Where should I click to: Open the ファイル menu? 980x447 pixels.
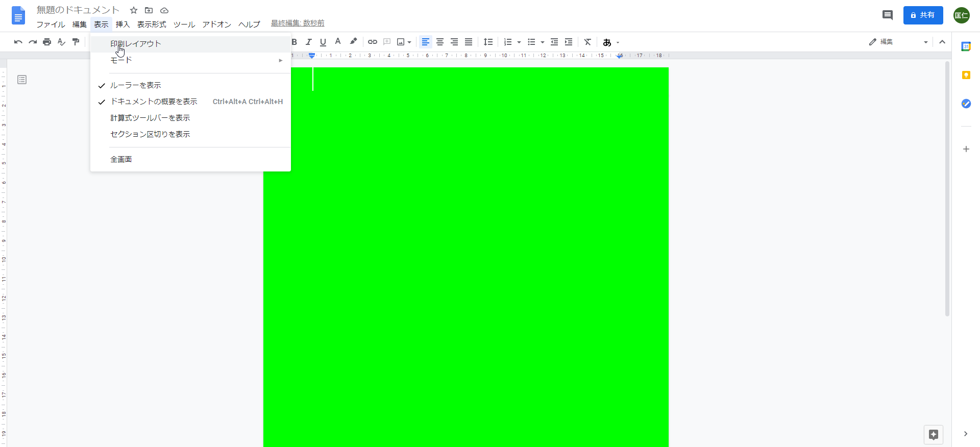51,24
